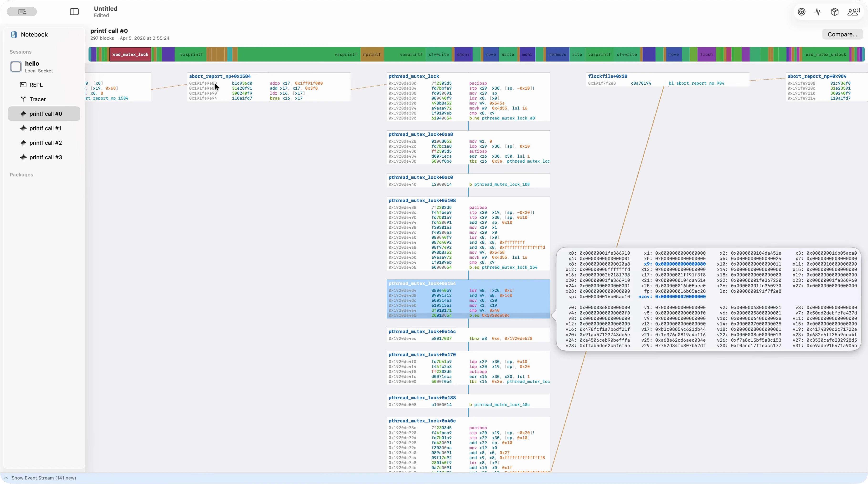Select printf call #0 in sidebar
868x484 pixels.
pos(44,114)
